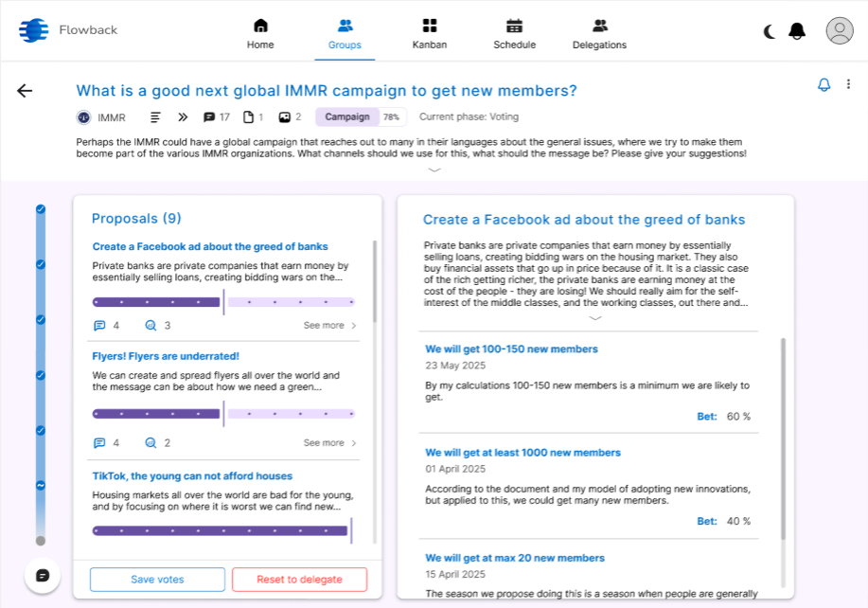Open the floating chat bubble button
Viewport: 868px width, 608px height.
[x=43, y=575]
